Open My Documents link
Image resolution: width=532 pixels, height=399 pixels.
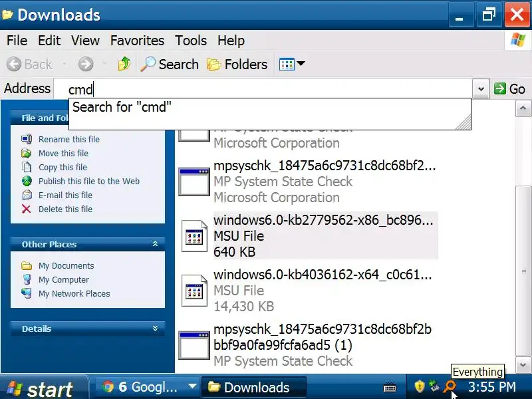[x=66, y=265]
